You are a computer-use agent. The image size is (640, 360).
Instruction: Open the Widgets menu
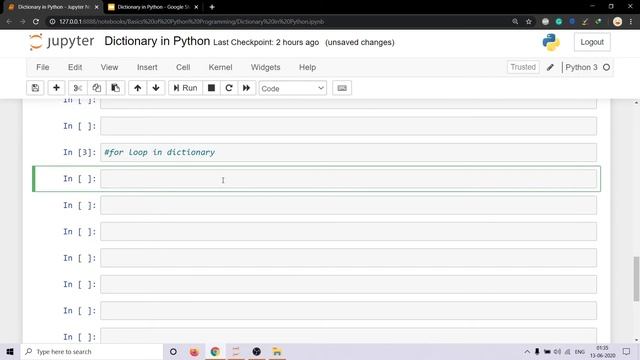[x=265, y=67]
